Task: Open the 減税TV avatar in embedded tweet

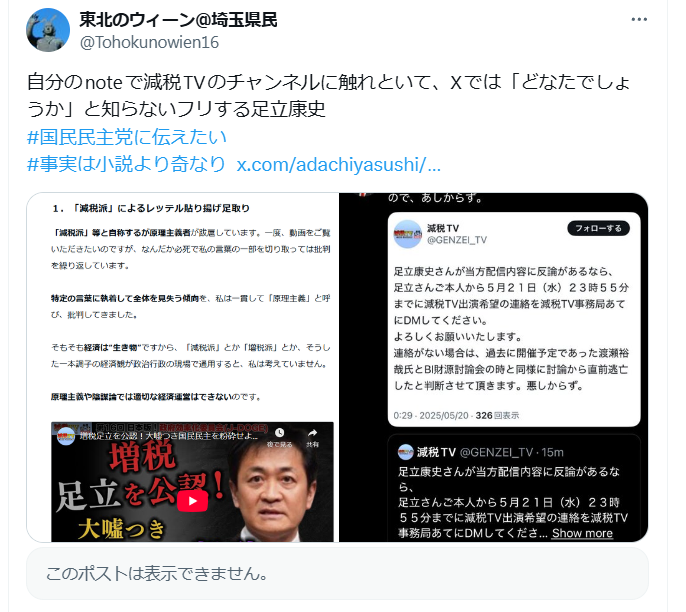Action: tap(407, 234)
